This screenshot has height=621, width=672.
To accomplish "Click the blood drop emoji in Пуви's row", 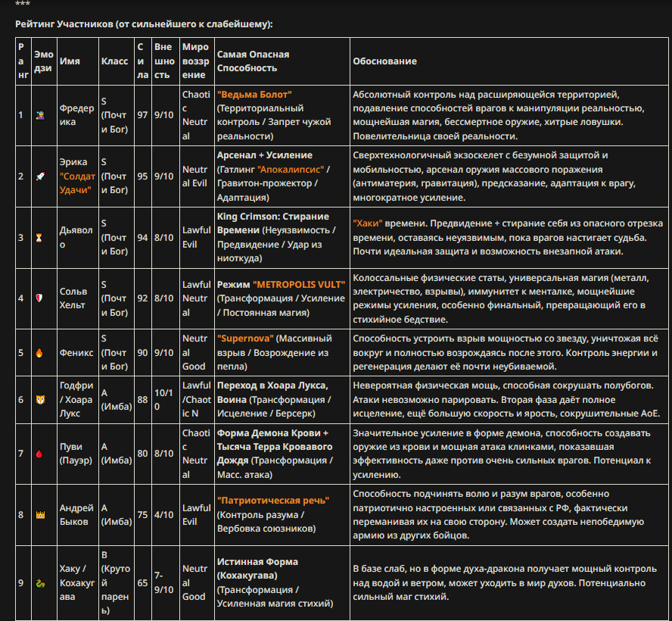I will (39, 454).
